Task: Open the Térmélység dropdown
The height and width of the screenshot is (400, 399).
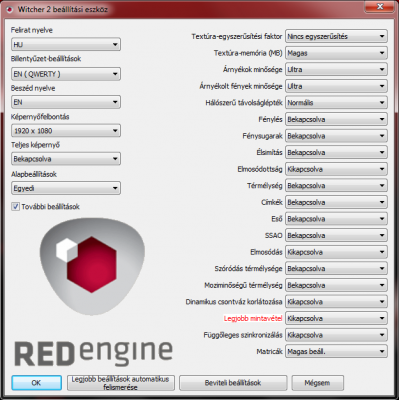Action: 336,186
